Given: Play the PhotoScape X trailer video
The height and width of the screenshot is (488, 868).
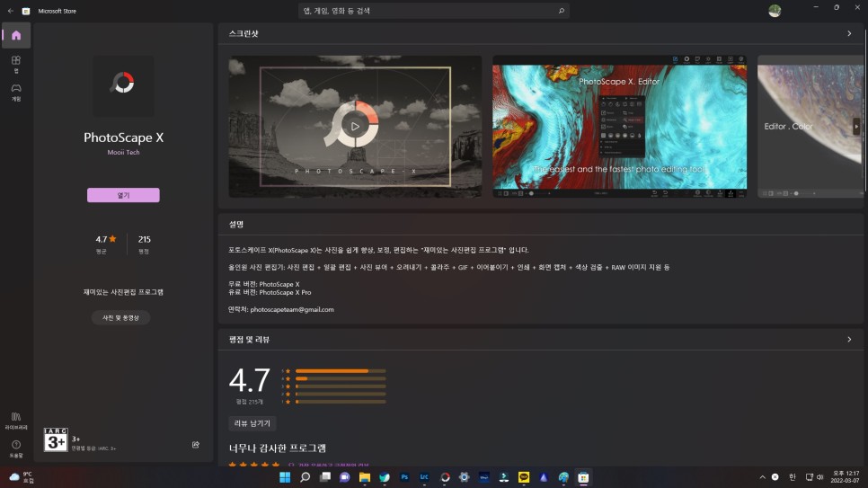Looking at the screenshot, I should tap(355, 127).
